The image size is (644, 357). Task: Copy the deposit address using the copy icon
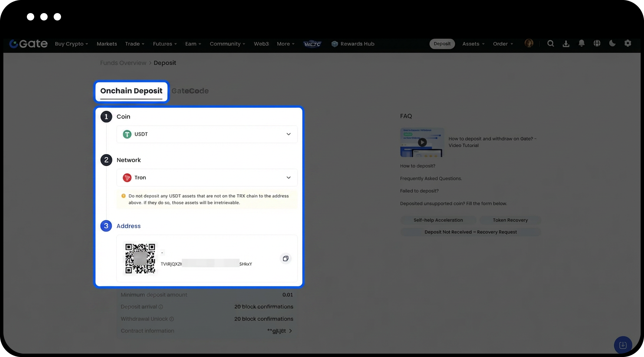tap(285, 258)
